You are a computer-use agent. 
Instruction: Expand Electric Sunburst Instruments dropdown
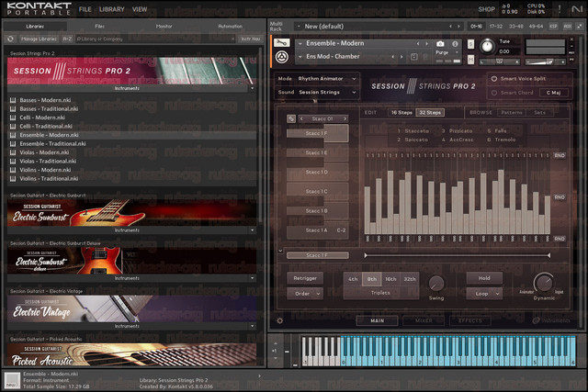pos(252,230)
